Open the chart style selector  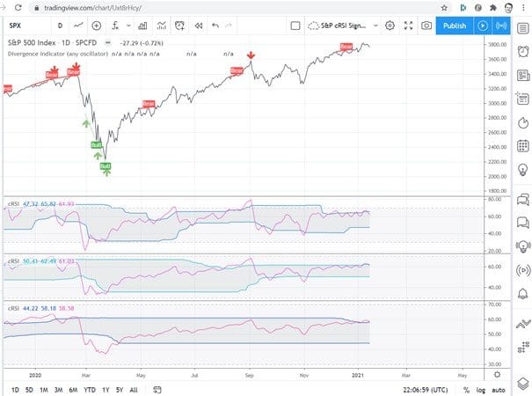pyautogui.click(x=78, y=26)
